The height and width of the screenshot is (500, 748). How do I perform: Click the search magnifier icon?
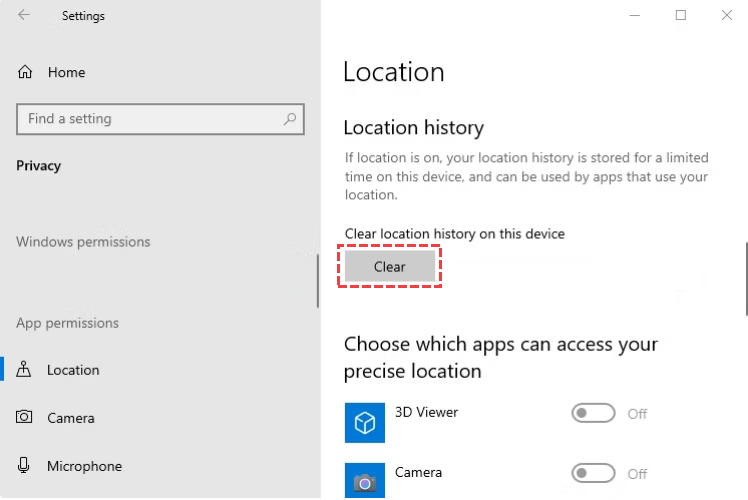click(290, 119)
